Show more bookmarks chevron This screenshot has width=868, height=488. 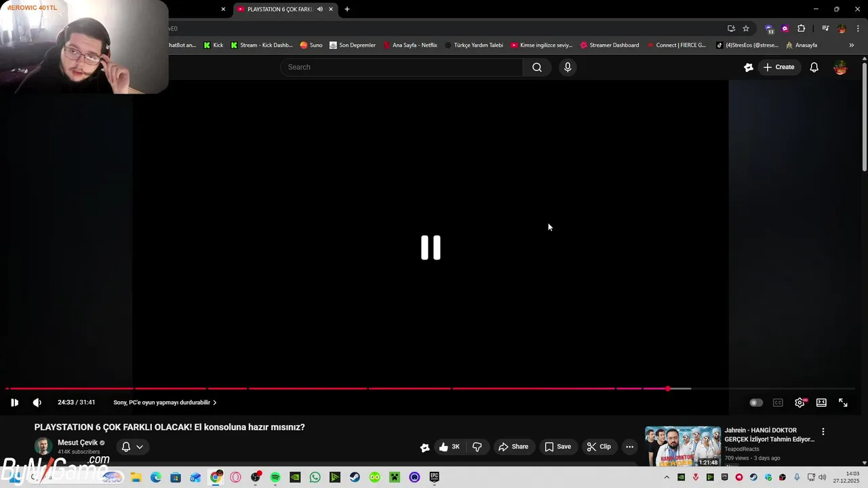click(x=852, y=45)
